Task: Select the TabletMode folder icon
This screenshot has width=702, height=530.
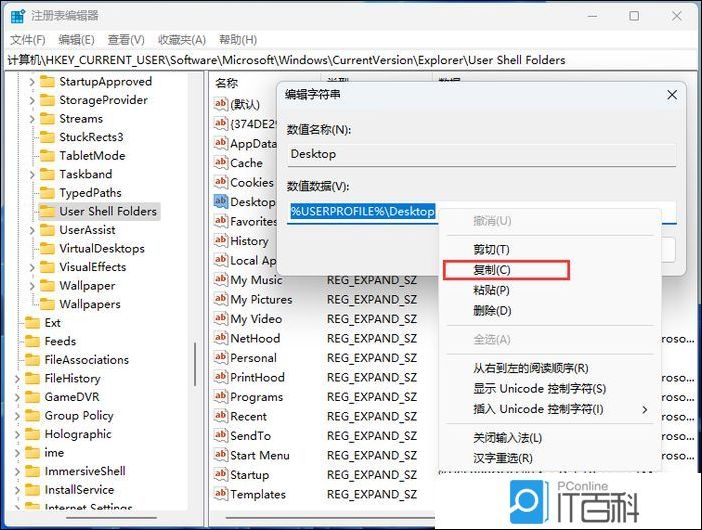Action: [47, 156]
